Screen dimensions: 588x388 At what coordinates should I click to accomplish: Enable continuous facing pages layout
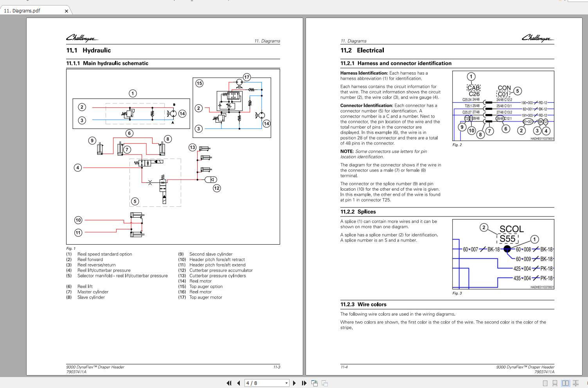click(x=576, y=383)
